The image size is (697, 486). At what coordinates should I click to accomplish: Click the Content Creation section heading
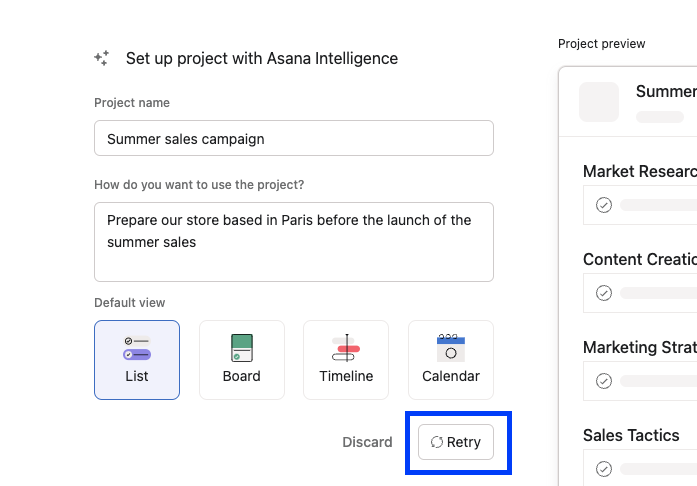pos(639,260)
